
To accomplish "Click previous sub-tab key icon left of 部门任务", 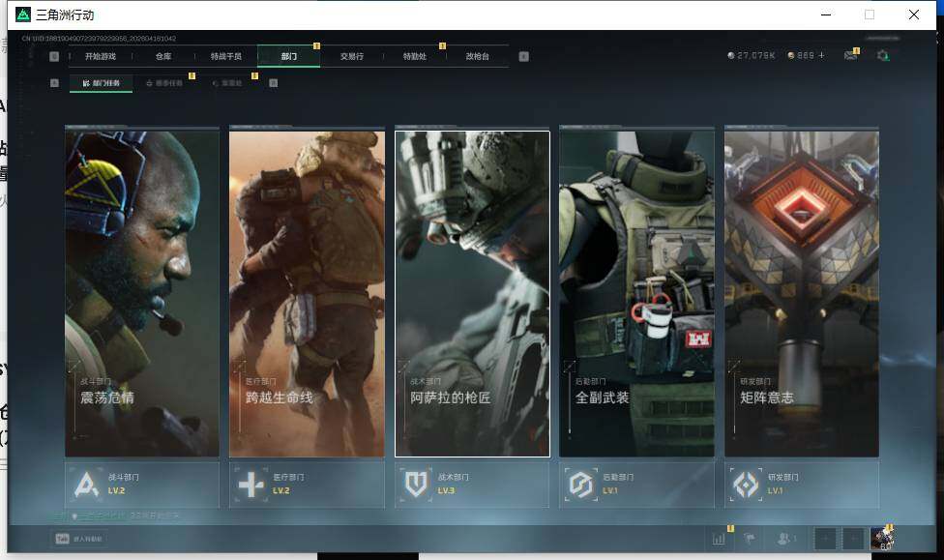I will tap(55, 83).
